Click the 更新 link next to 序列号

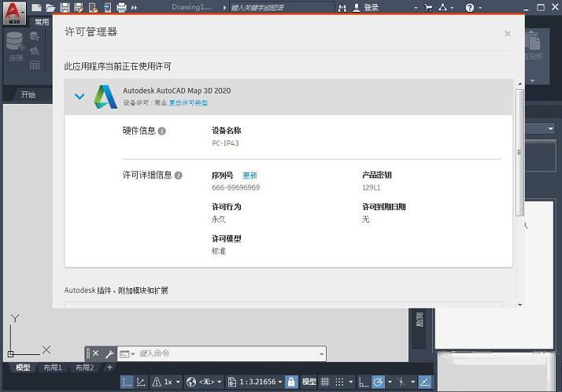click(250, 176)
